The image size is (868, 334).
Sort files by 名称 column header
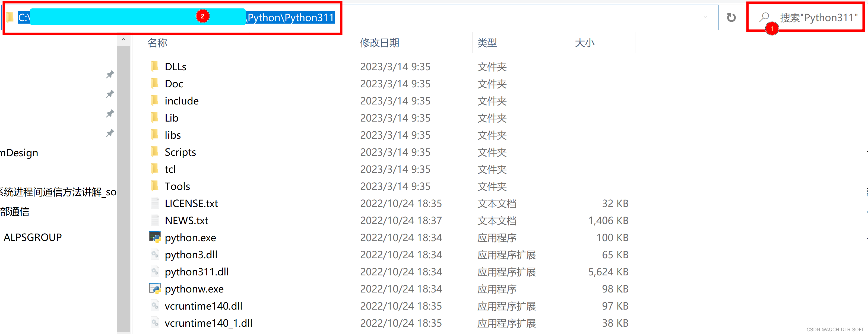(x=157, y=43)
